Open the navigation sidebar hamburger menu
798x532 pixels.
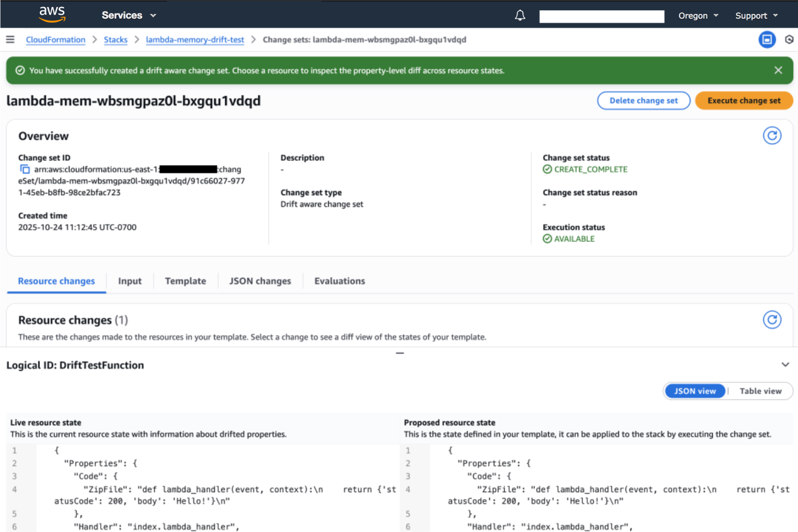click(x=10, y=39)
